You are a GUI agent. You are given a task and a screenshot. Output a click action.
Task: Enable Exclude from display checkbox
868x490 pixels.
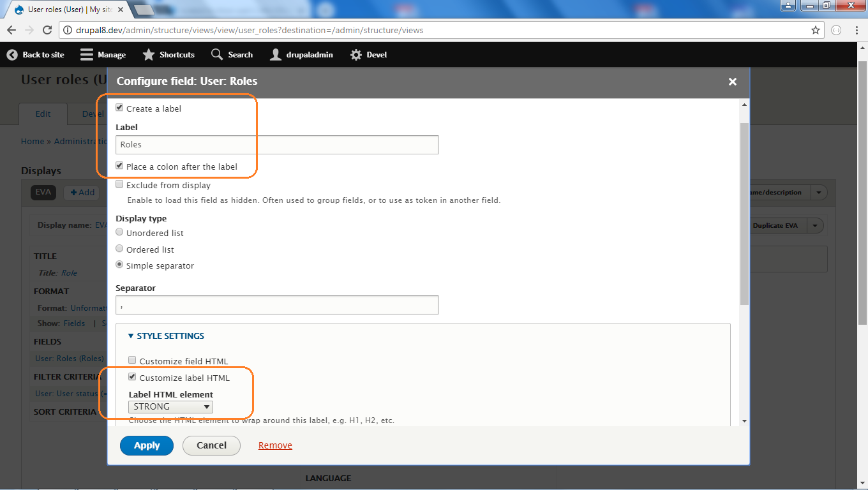119,184
